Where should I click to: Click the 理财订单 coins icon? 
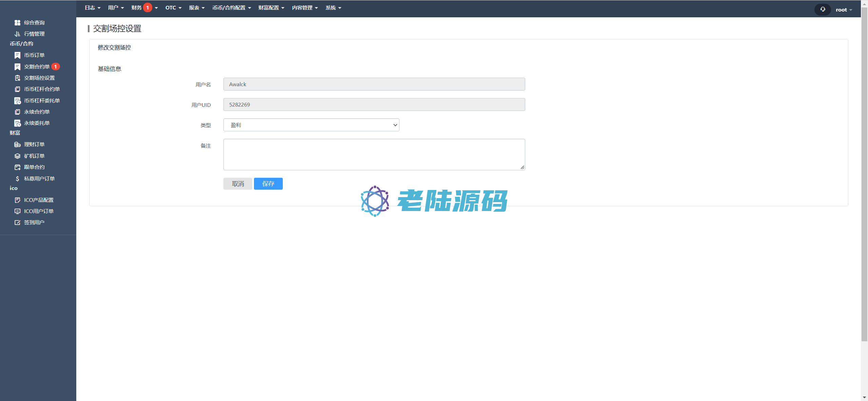click(x=17, y=145)
